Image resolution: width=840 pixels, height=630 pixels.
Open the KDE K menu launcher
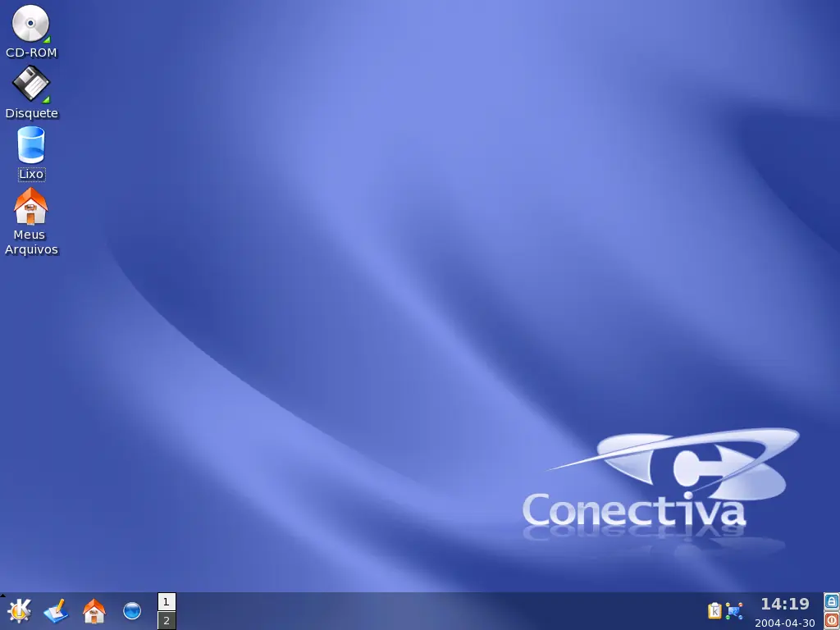[x=20, y=610]
